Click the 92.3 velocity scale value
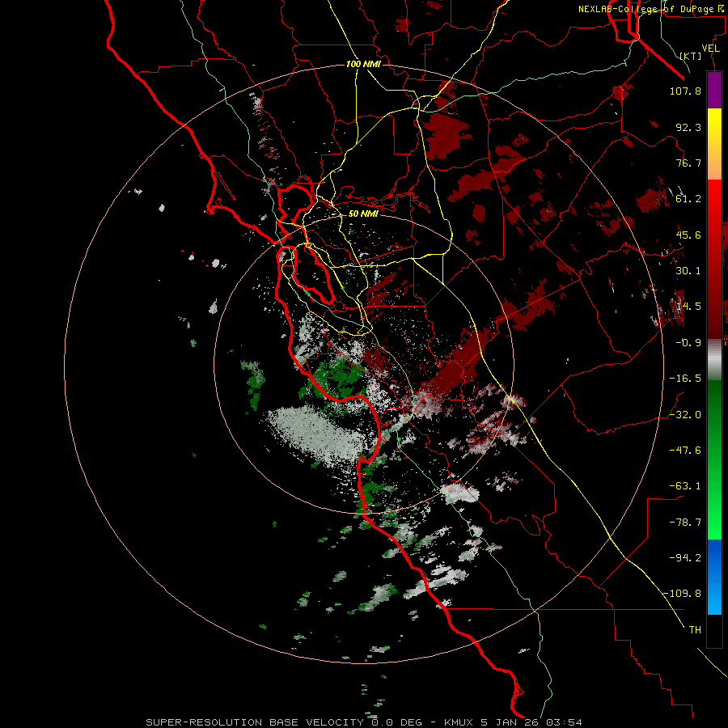The image size is (728, 728). point(688,127)
